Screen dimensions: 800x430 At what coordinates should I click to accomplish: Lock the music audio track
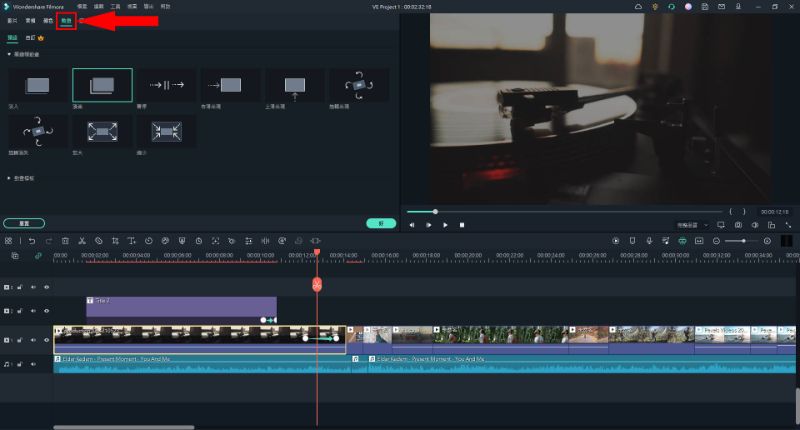[x=19, y=364]
